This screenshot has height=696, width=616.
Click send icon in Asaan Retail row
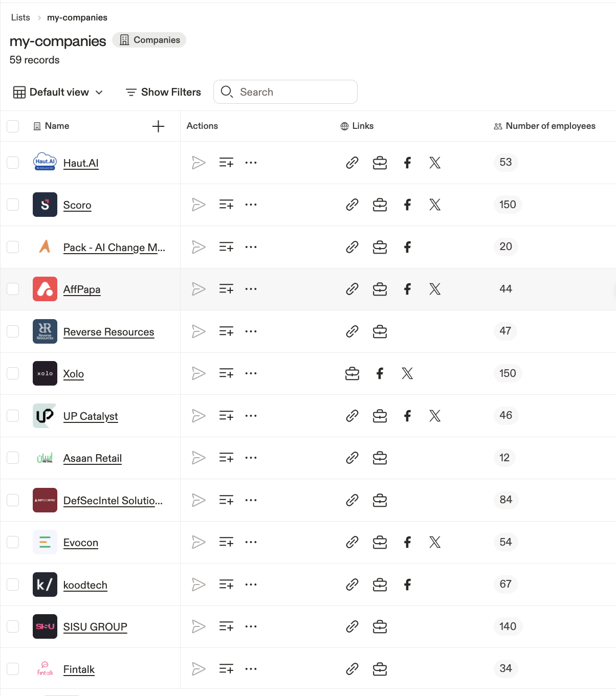pyautogui.click(x=199, y=458)
